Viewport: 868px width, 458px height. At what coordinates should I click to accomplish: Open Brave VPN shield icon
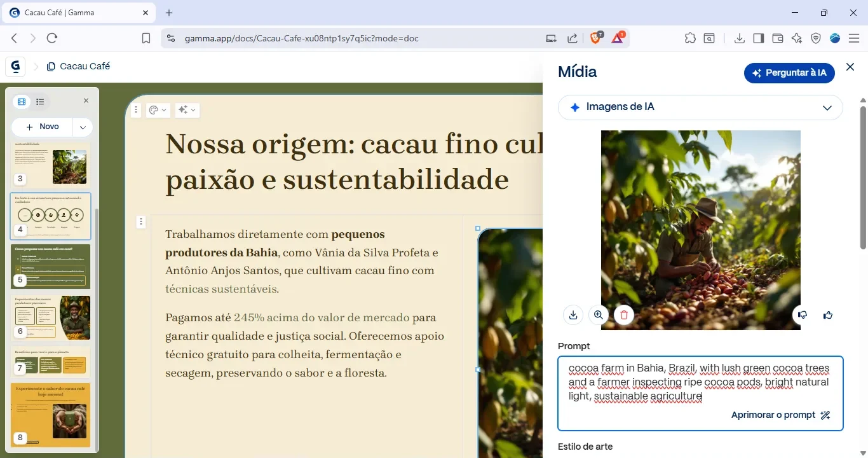click(816, 38)
